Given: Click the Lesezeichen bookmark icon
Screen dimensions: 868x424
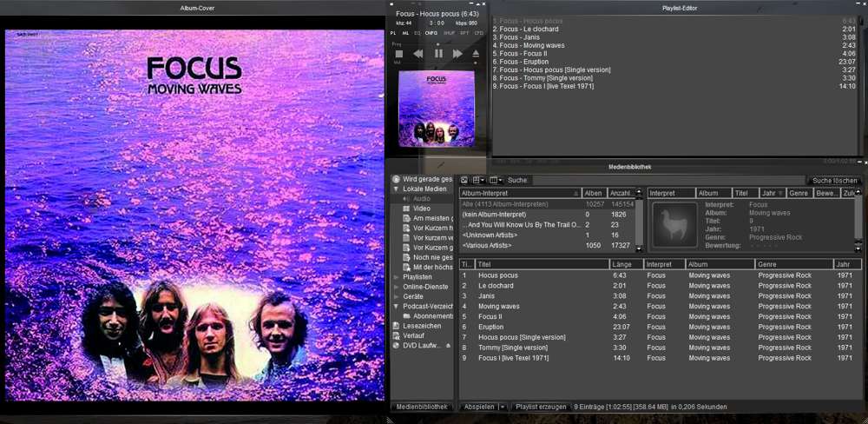Looking at the screenshot, I should point(397,326).
